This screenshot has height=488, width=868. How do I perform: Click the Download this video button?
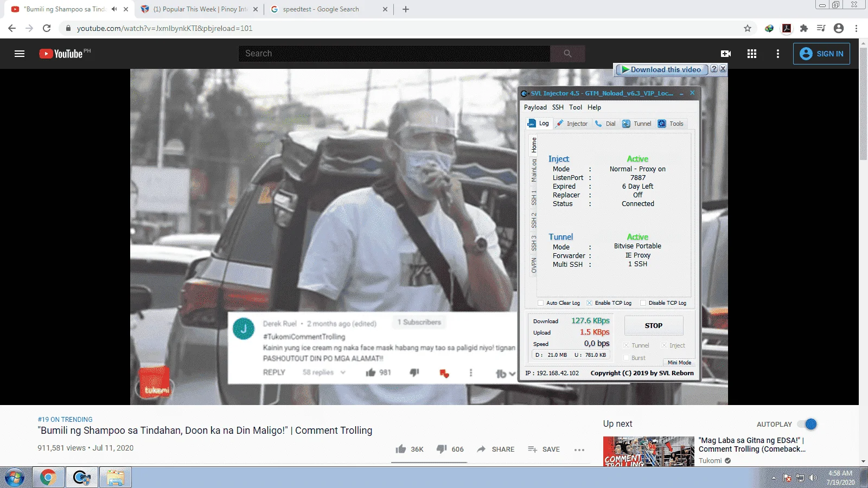point(662,69)
